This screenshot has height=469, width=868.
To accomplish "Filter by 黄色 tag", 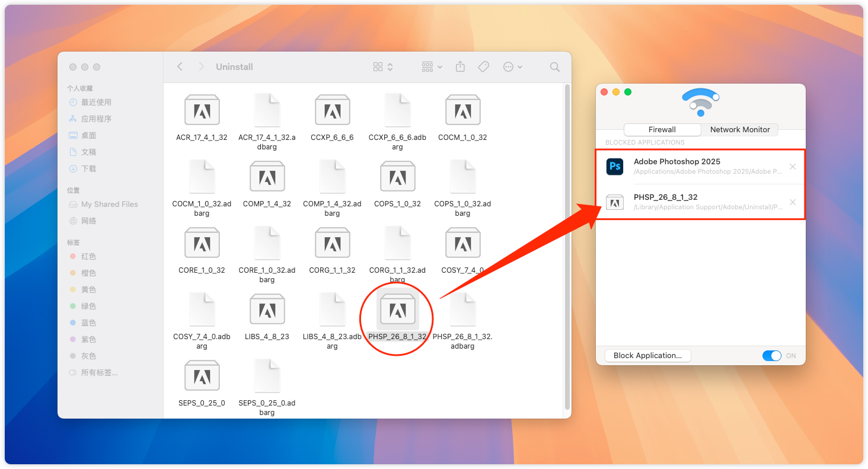I will (x=82, y=289).
